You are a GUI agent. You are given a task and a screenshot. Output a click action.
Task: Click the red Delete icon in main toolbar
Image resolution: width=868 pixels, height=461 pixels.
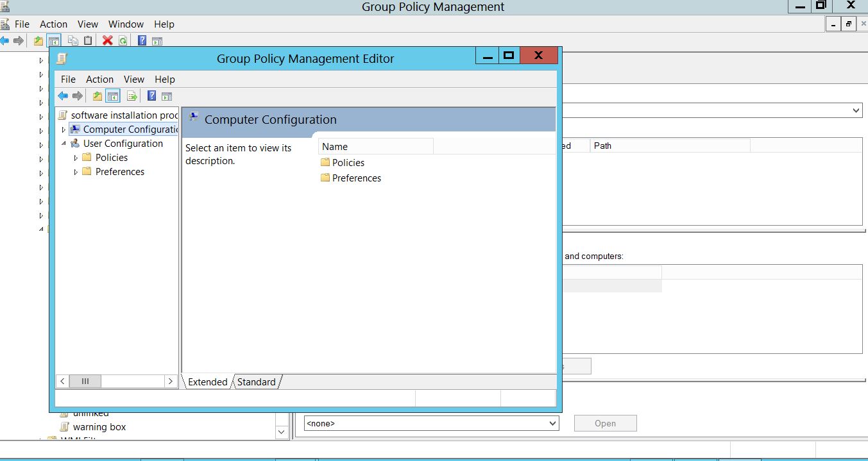pos(107,40)
